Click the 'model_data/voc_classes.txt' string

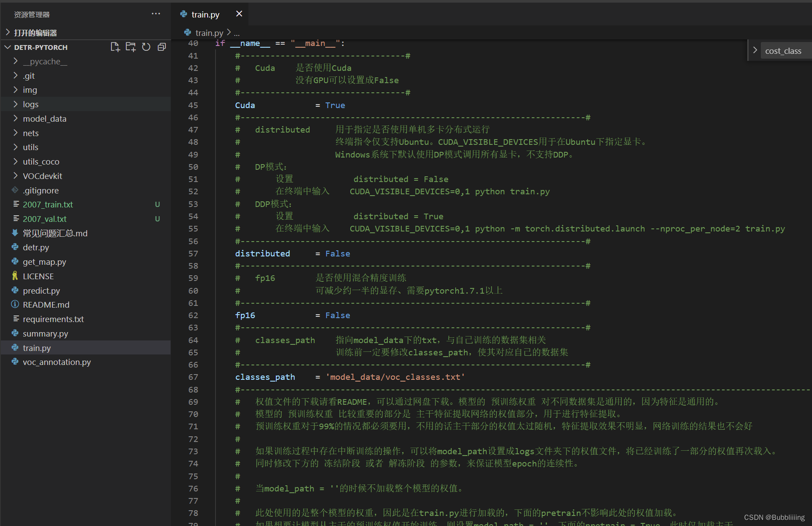pyautogui.click(x=395, y=377)
